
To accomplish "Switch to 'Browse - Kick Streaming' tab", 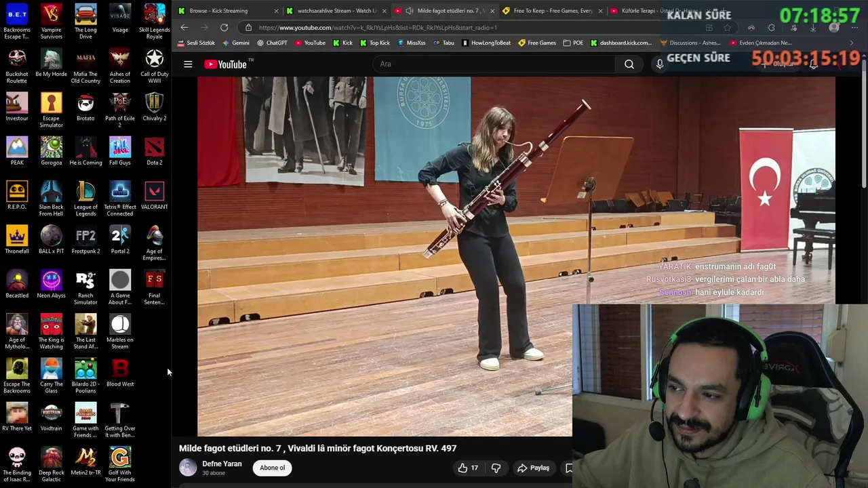I will point(227,11).
